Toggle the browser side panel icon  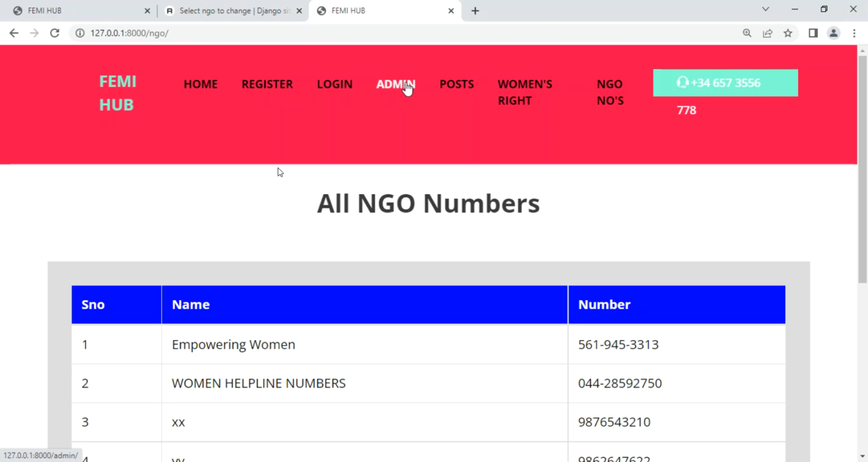[x=813, y=33]
